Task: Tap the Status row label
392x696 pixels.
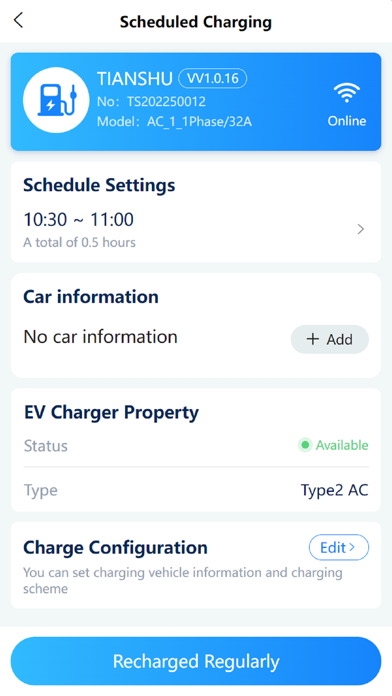Action: point(46,446)
